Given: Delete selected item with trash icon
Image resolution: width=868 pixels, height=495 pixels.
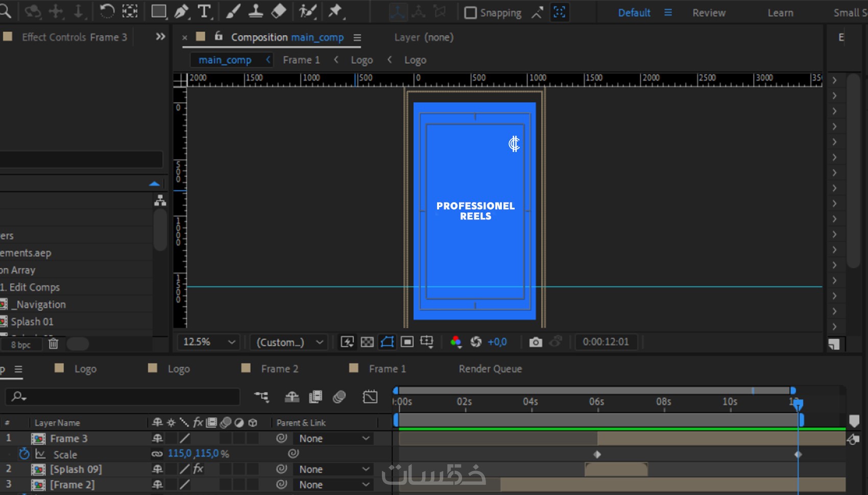Looking at the screenshot, I should pyautogui.click(x=53, y=344).
